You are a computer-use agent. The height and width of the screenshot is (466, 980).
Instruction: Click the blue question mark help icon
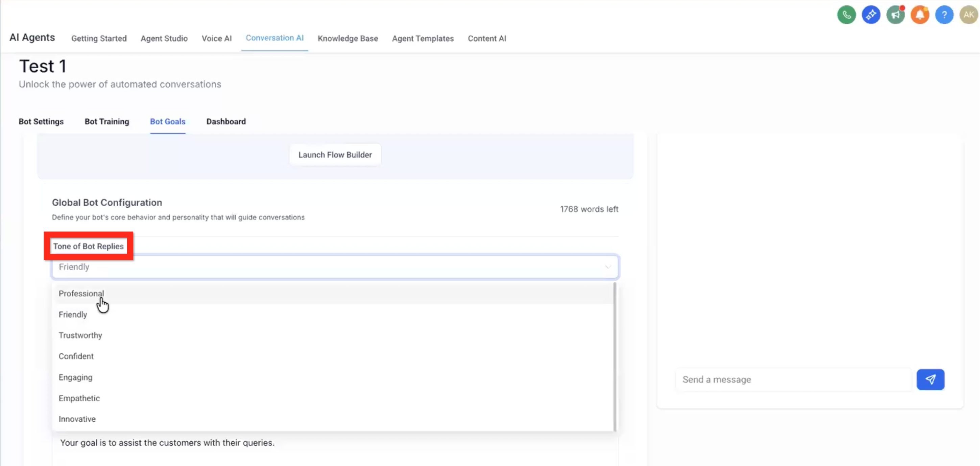coord(944,15)
